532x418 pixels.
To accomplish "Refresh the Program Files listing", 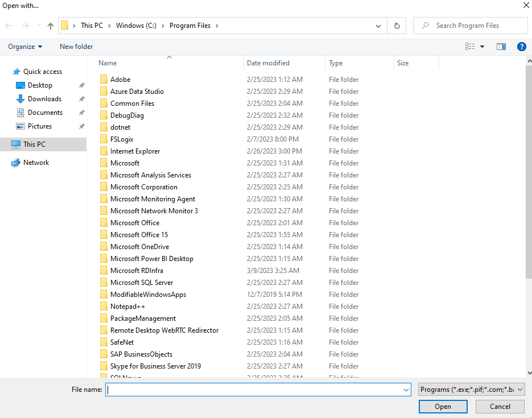I will (x=397, y=26).
